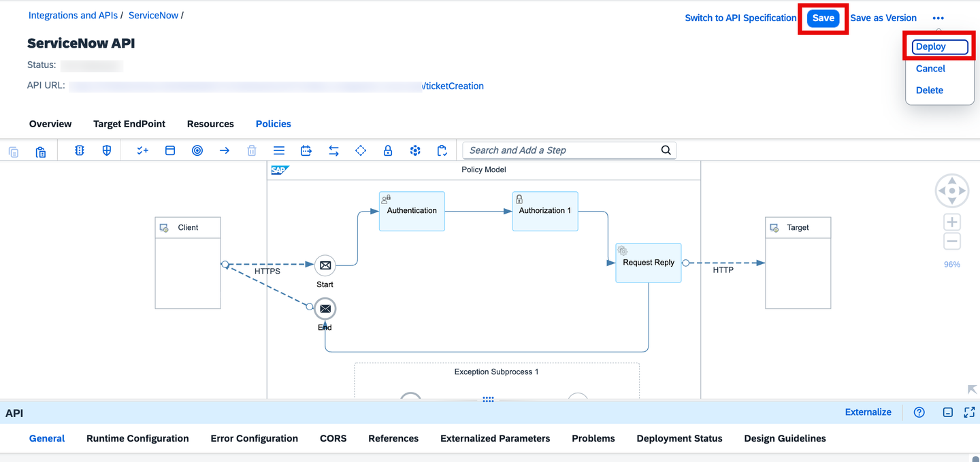This screenshot has width=980, height=462.
Task: Zoom out of the canvas with minus
Action: (952, 242)
